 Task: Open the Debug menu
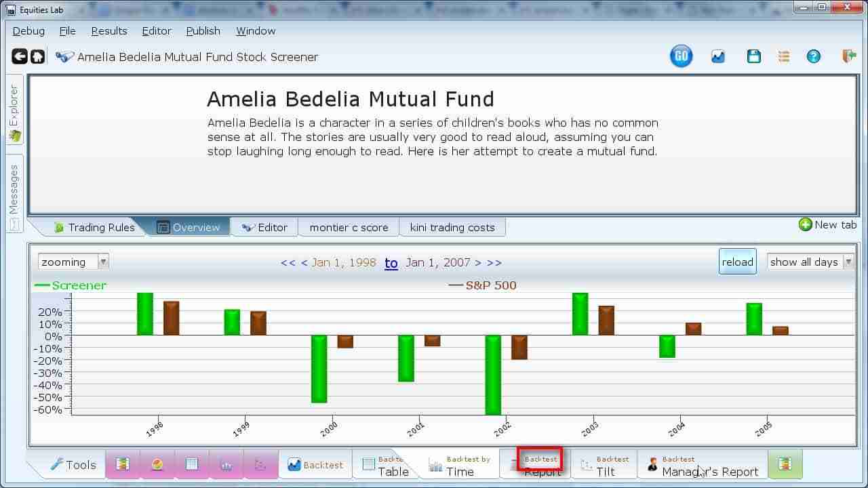[28, 31]
